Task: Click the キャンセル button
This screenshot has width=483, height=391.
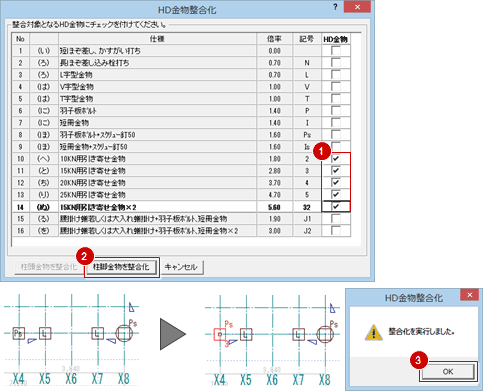Action: pos(181,267)
